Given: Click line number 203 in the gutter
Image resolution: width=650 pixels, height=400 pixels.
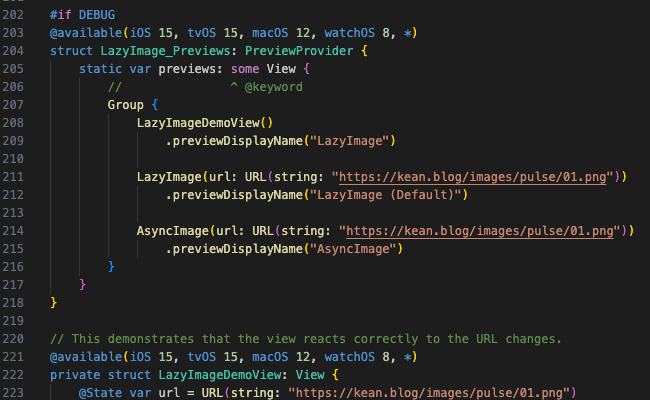Looking at the screenshot, I should pyautogui.click(x=13, y=33).
